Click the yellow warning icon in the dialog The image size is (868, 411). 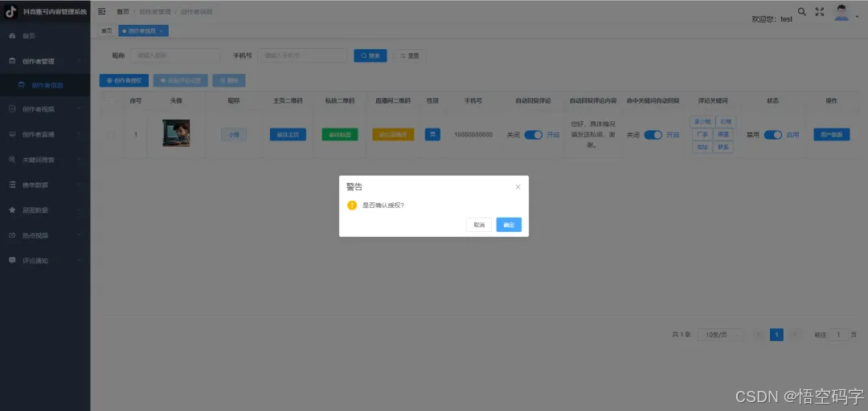(x=351, y=205)
